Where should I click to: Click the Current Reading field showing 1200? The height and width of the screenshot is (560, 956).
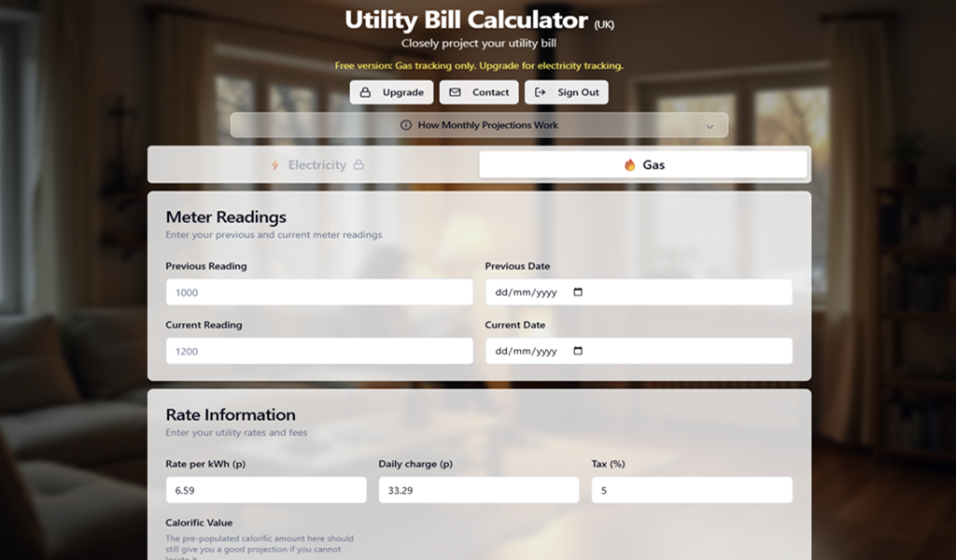[319, 351]
